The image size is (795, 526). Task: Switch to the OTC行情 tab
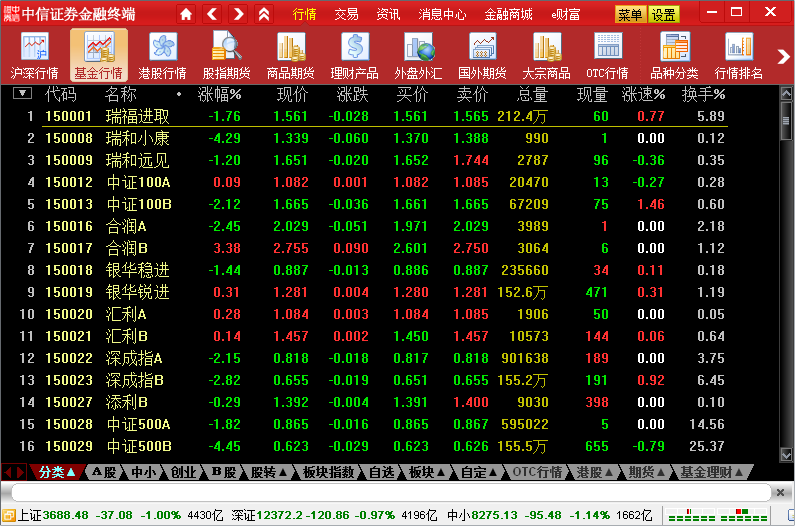[537, 473]
